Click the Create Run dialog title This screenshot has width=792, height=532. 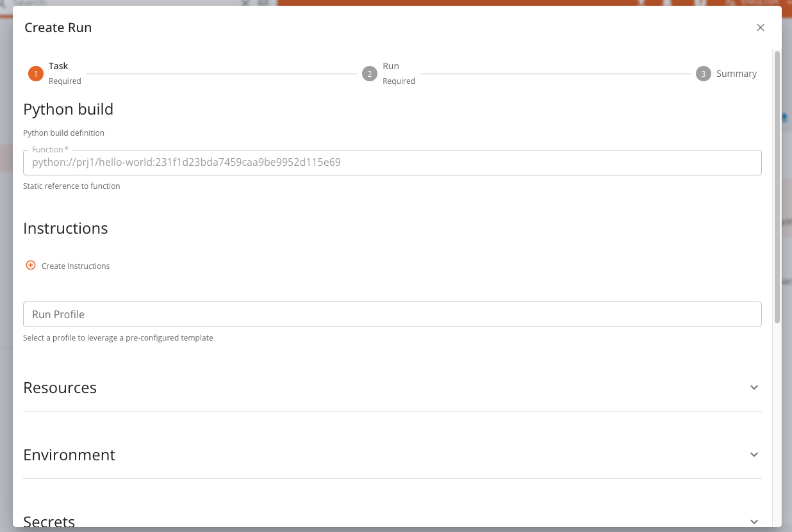click(x=58, y=28)
